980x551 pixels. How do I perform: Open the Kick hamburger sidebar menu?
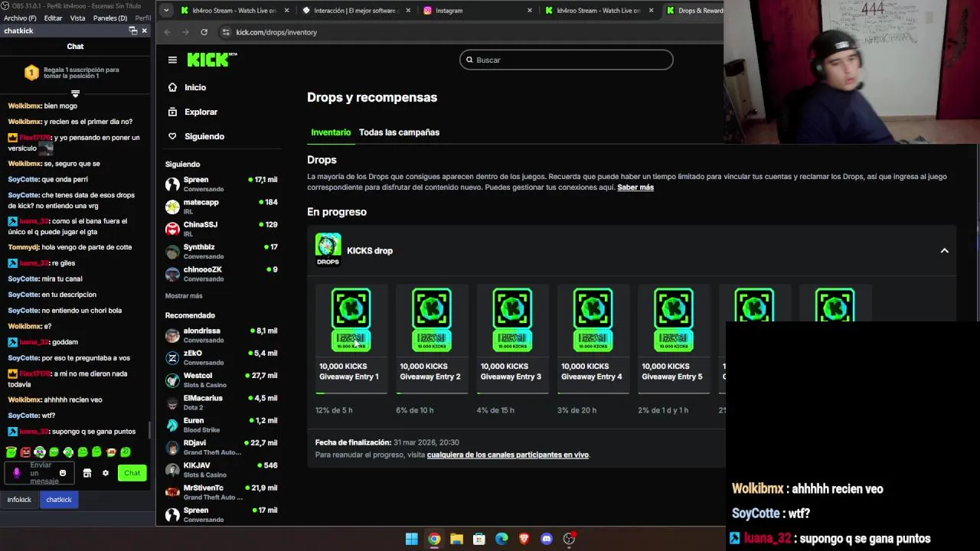172,60
